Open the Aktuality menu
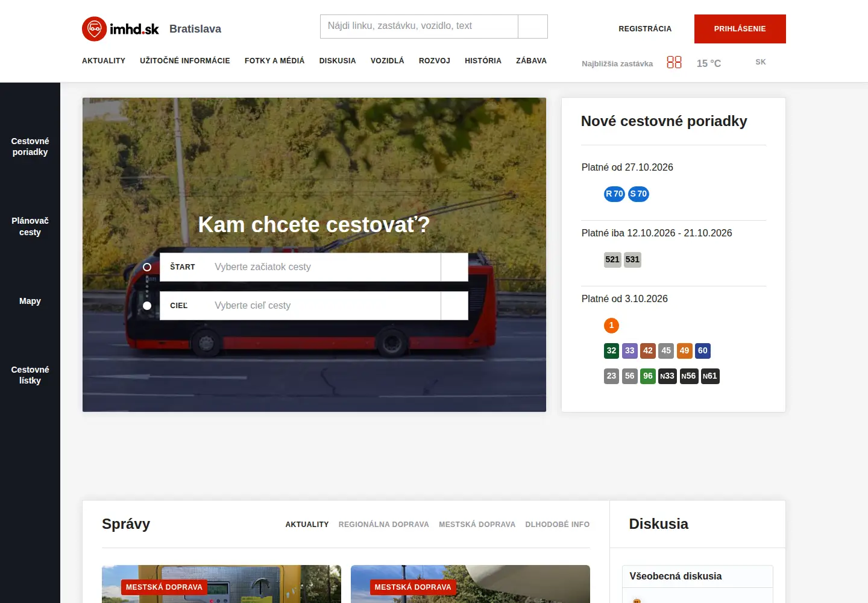868x603 pixels. [x=104, y=61]
